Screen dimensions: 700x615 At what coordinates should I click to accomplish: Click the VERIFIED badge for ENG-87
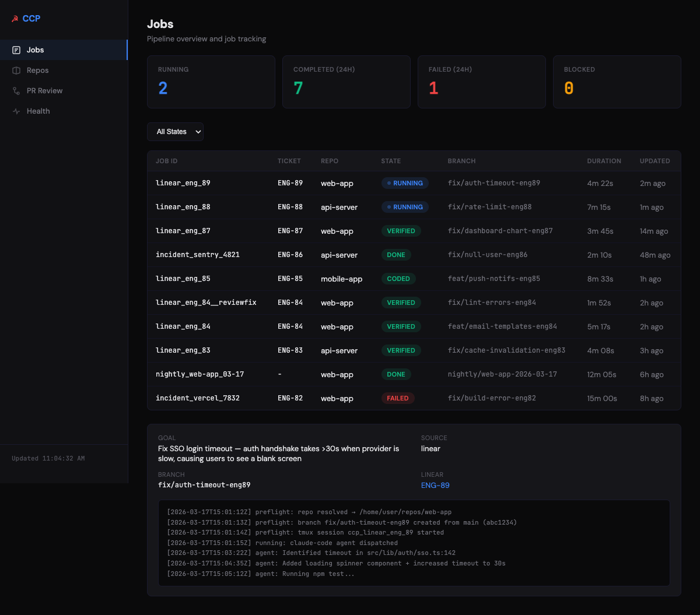[401, 231]
